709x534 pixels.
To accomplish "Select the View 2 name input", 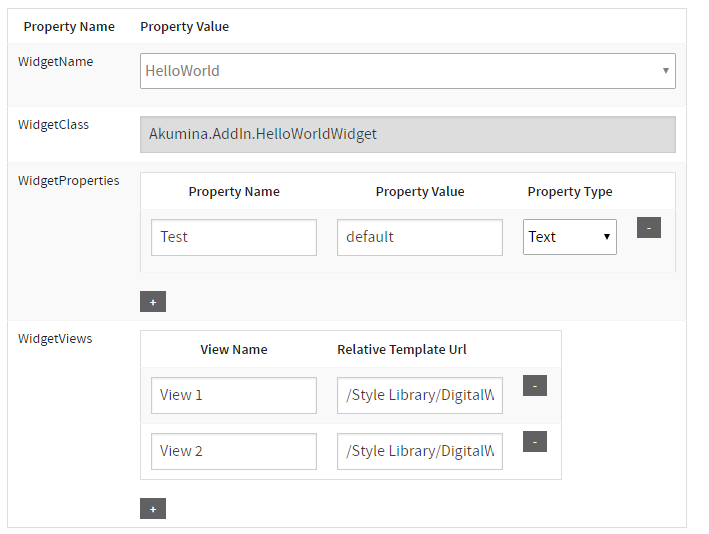I will (234, 451).
